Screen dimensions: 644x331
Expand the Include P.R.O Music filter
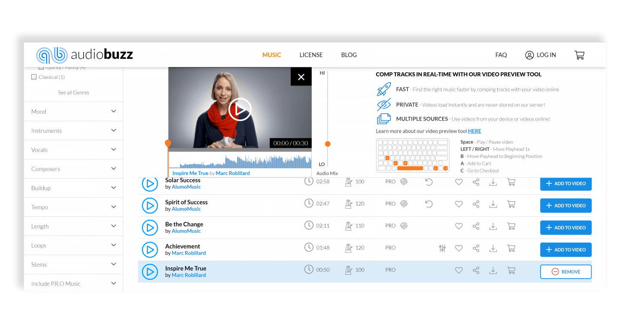tap(73, 283)
